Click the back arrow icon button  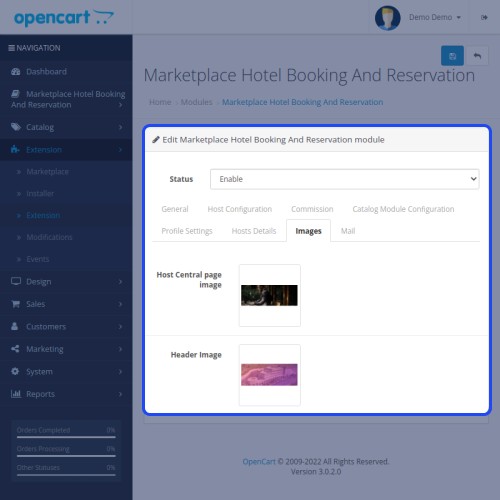(477, 56)
